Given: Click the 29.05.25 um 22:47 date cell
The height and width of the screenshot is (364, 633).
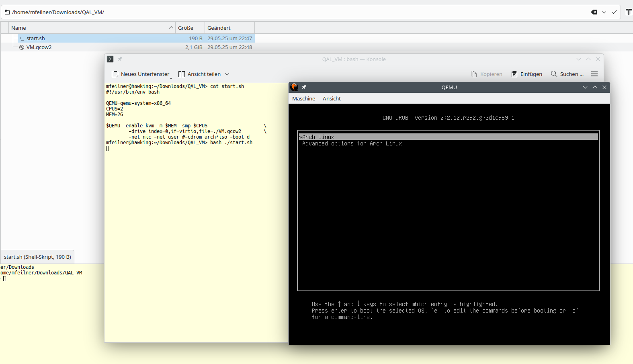Looking at the screenshot, I should tap(229, 38).
